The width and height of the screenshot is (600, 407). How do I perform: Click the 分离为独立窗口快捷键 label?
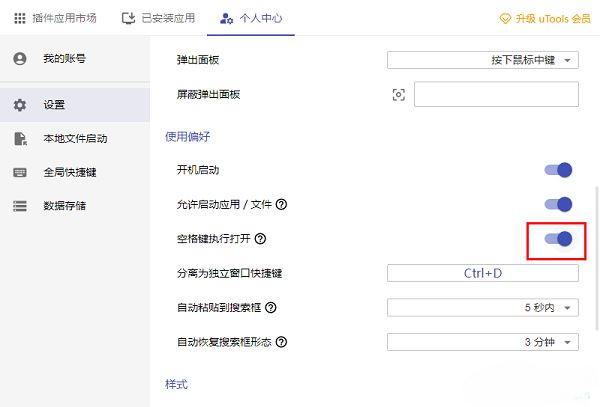229,273
